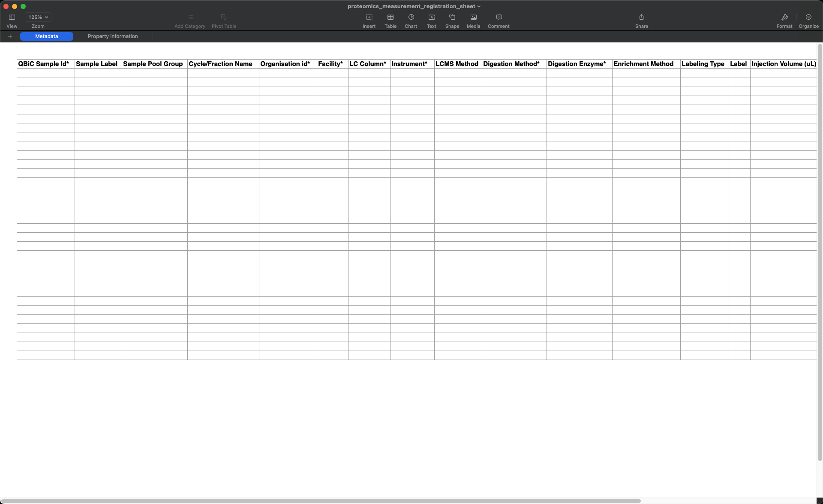This screenshot has width=823, height=504.
Task: Click the Pivot Table button
Action: pos(224,21)
